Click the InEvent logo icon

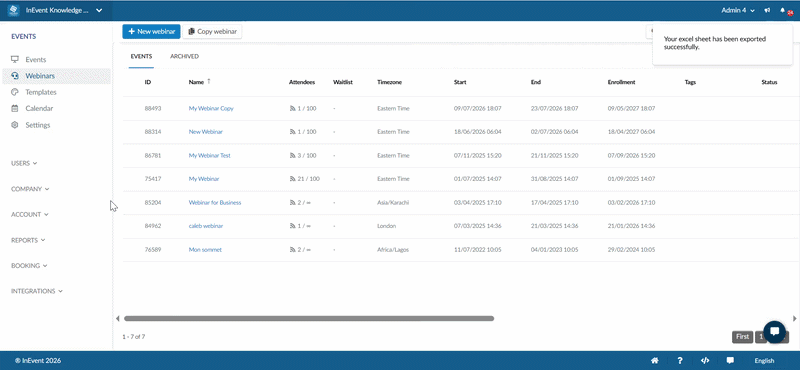14,10
